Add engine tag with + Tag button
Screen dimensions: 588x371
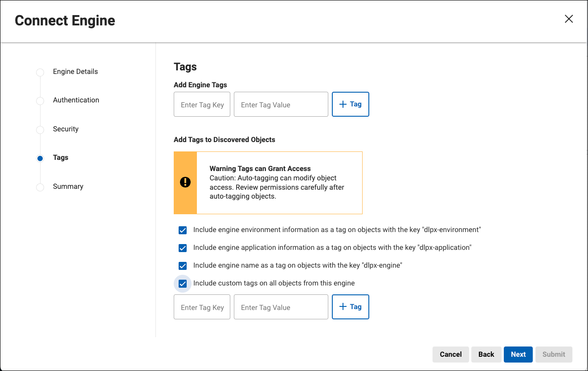coord(351,104)
